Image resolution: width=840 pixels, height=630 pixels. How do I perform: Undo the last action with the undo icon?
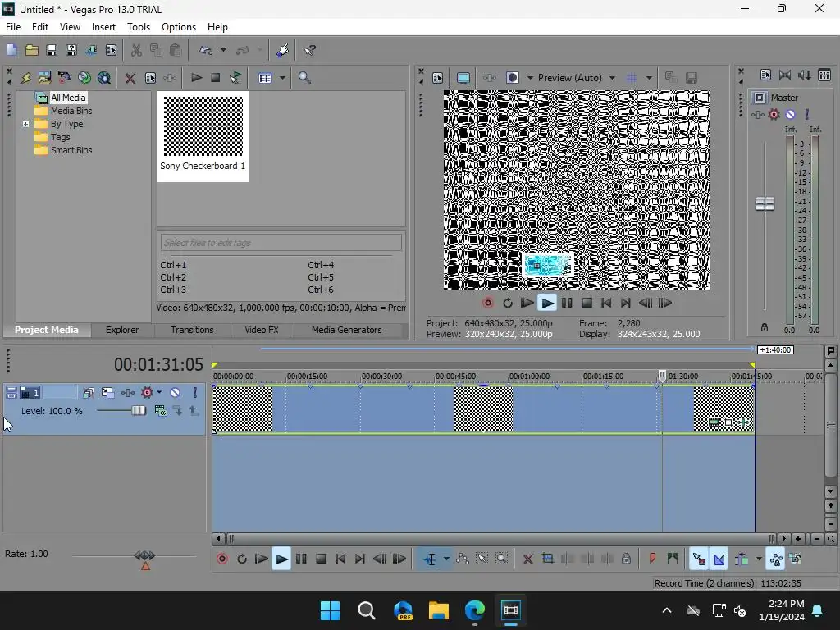tap(206, 50)
